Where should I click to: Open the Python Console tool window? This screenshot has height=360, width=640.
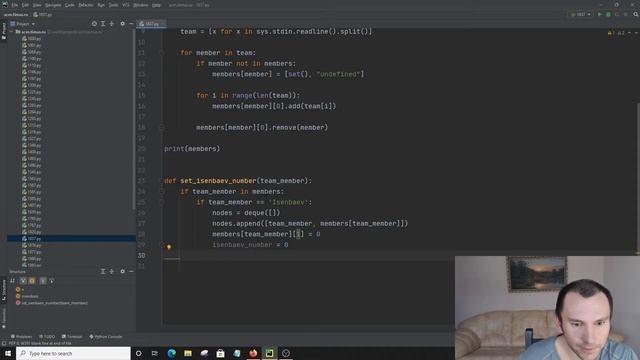[106, 337]
